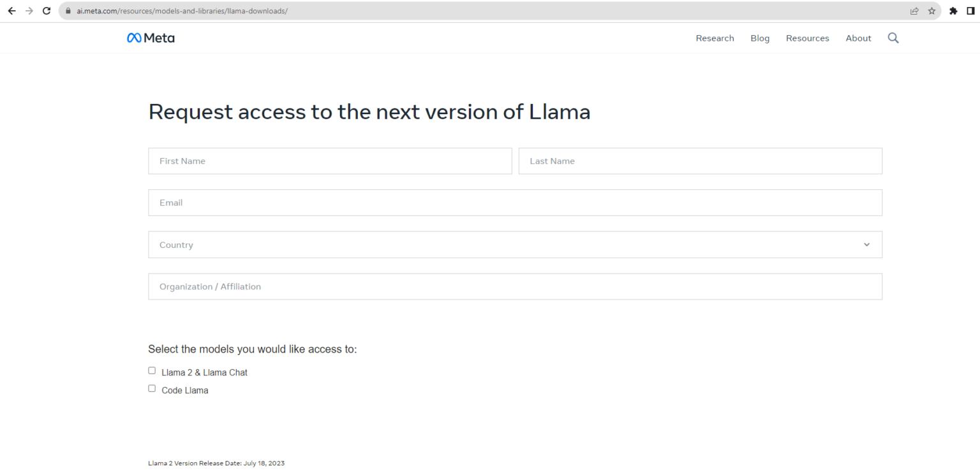The image size is (980, 473).
Task: Open the Country dropdown
Action: pos(515,244)
